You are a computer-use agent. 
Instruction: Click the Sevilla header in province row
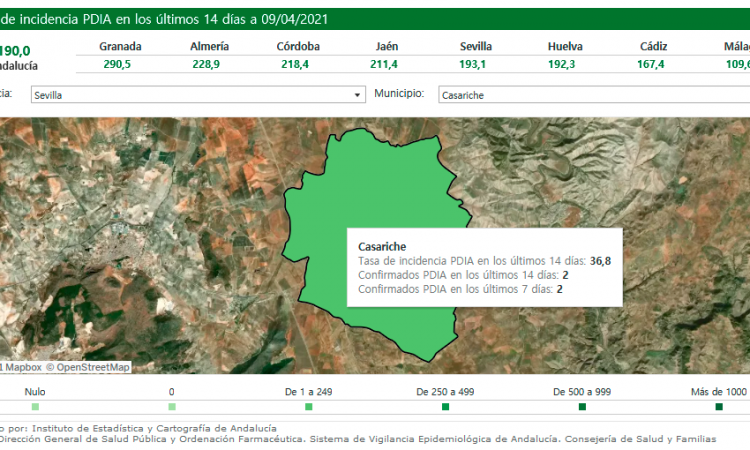tap(475, 47)
